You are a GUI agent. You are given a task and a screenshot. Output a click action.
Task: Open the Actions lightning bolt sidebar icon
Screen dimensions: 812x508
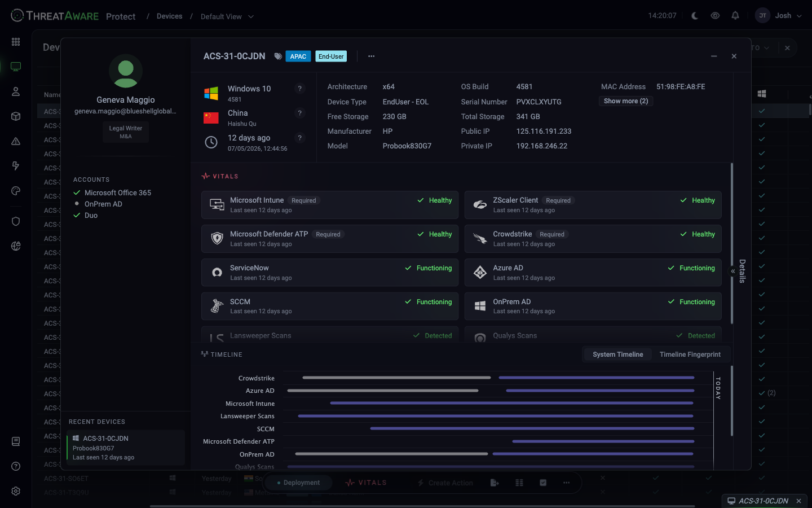click(x=16, y=166)
